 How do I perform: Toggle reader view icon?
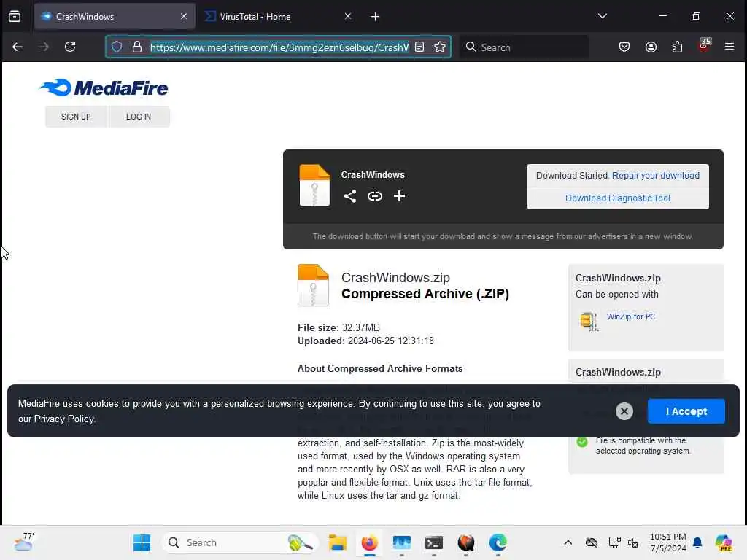[x=419, y=47]
